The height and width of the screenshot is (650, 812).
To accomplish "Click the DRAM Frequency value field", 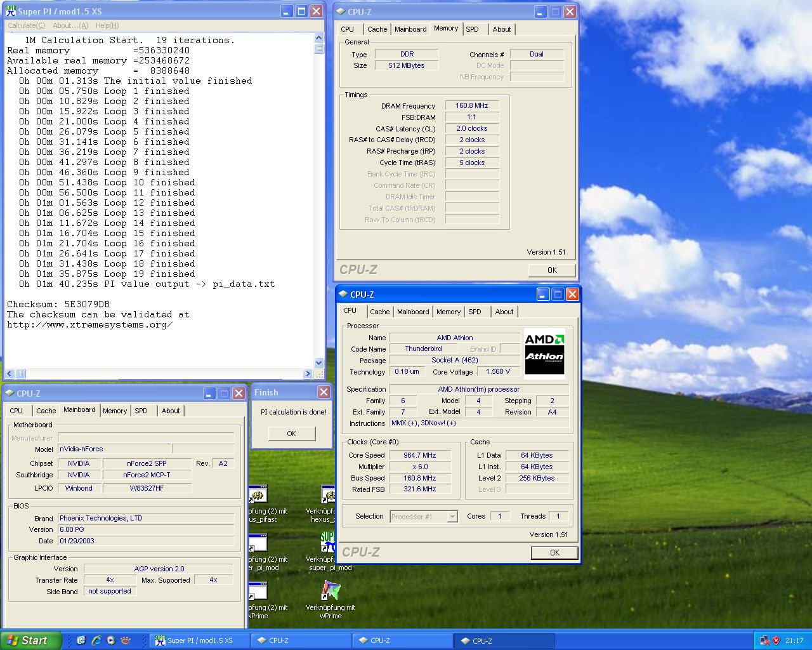I will click(472, 105).
